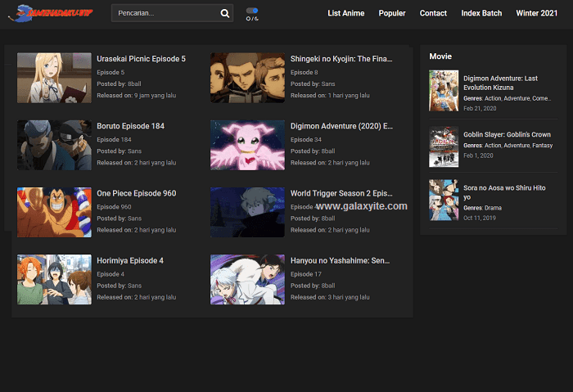Click Shingeki no Kyojin: The Fina... title
Screen dimensions: 573x392
tap(341, 59)
